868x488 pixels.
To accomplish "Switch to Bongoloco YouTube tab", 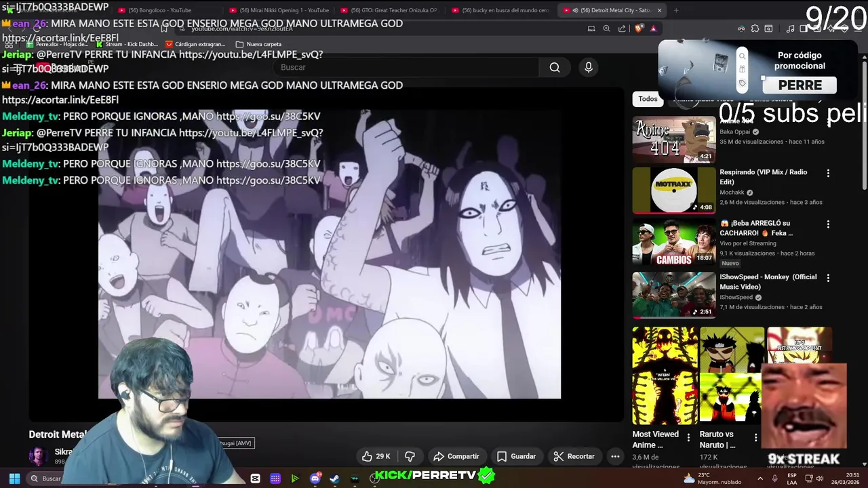I will [x=166, y=10].
